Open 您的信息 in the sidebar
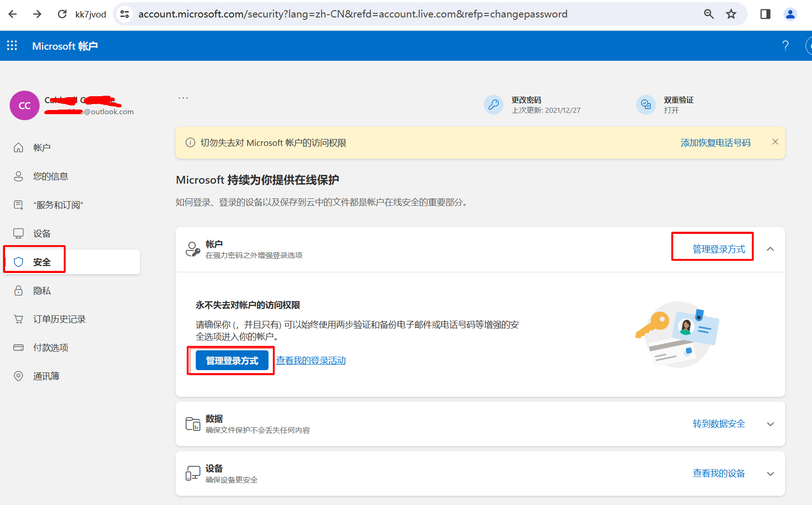Image resolution: width=812 pixels, height=505 pixels. (51, 176)
